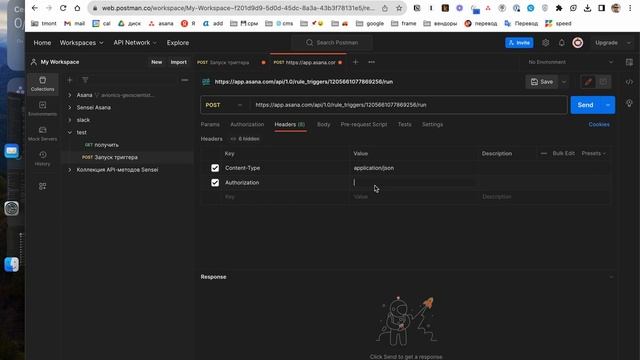This screenshot has width=640, height=360.
Task: Open the Environments sidebar panel
Action: [x=42, y=109]
